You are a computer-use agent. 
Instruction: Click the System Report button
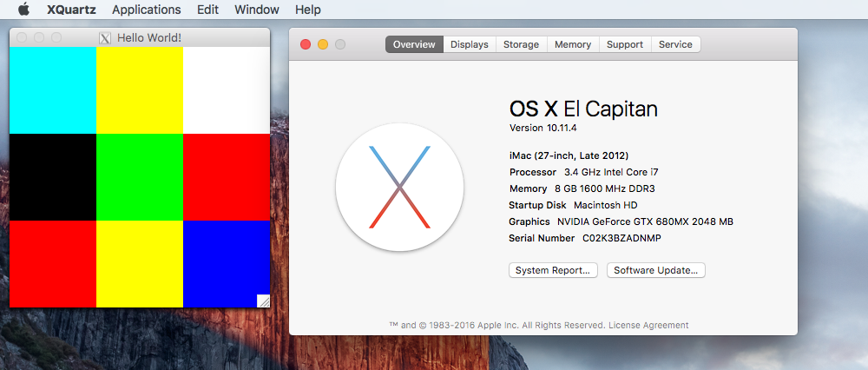(x=553, y=270)
